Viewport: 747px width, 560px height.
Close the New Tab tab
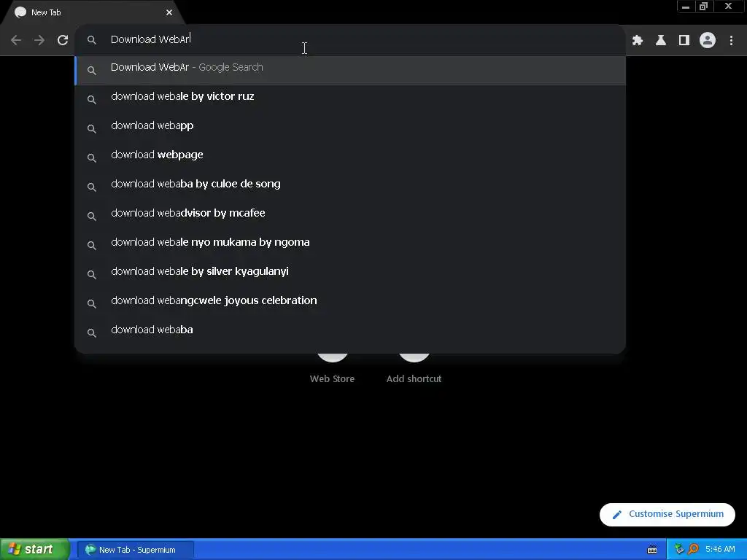169,12
